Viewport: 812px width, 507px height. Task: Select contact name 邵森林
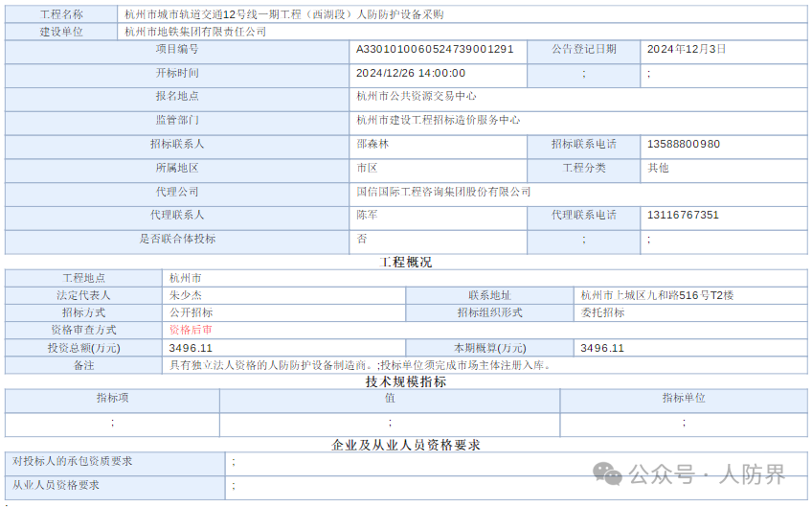[372, 144]
